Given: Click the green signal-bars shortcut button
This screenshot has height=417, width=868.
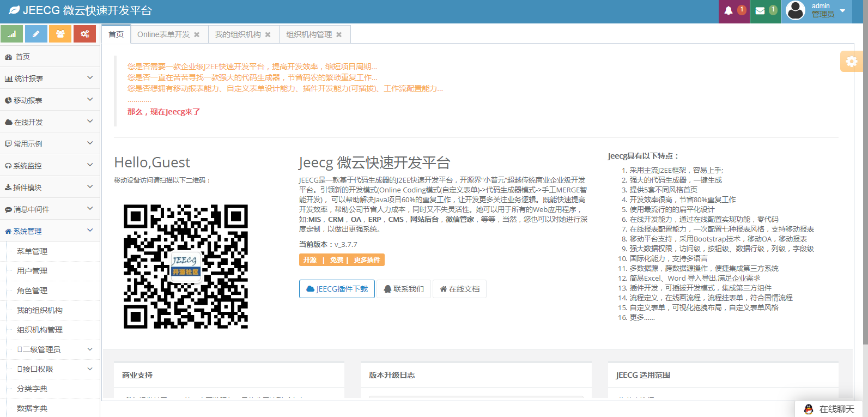Looking at the screenshot, I should coord(12,34).
